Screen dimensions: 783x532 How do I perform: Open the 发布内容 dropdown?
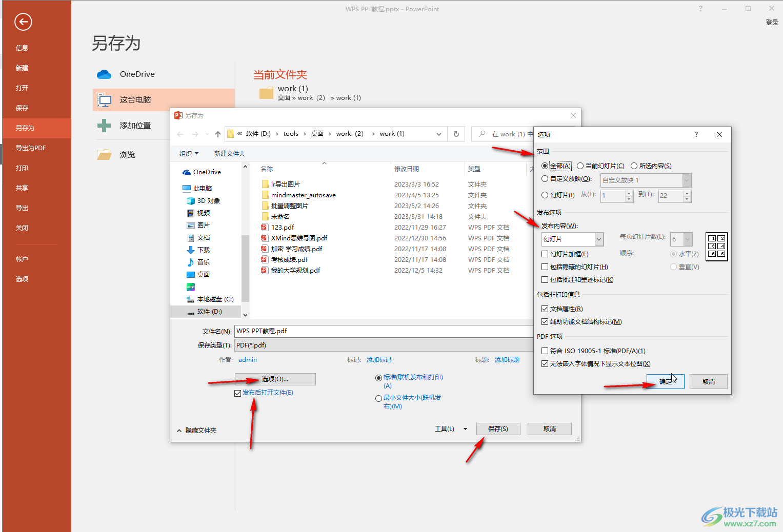(x=598, y=239)
